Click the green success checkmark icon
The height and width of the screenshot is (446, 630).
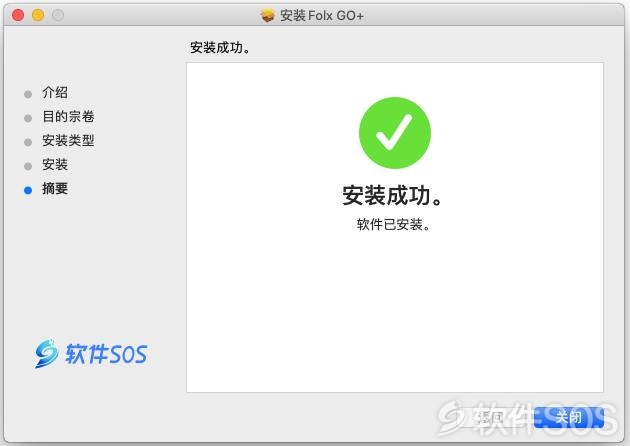[x=395, y=133]
